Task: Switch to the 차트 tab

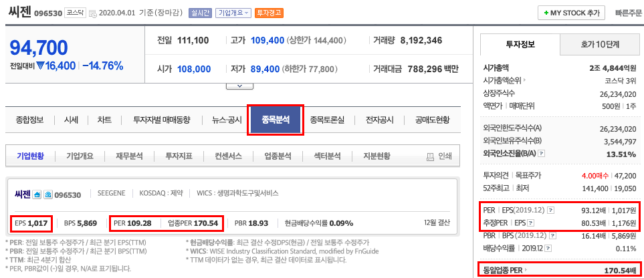Action: click(x=104, y=120)
